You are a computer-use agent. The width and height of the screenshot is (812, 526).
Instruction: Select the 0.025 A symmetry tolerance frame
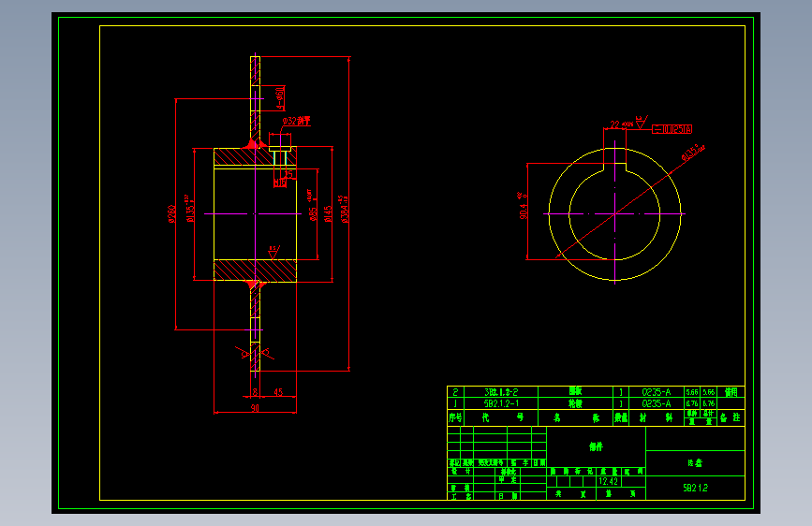pos(672,129)
